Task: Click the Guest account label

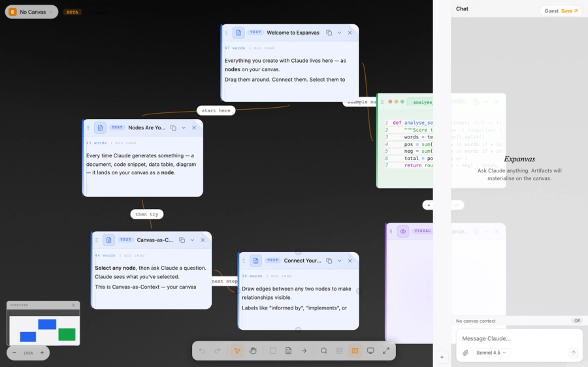Action: click(551, 11)
